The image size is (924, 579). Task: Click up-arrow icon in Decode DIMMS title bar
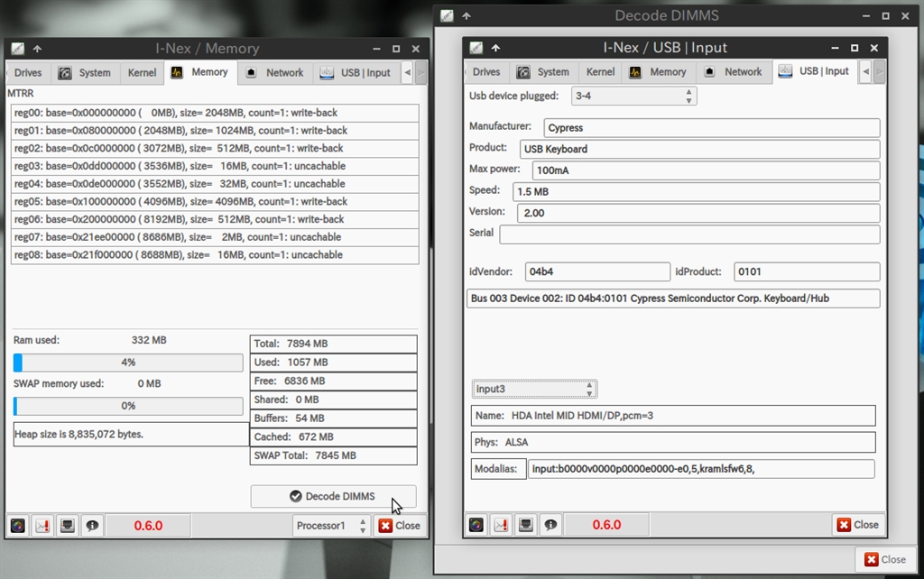466,15
